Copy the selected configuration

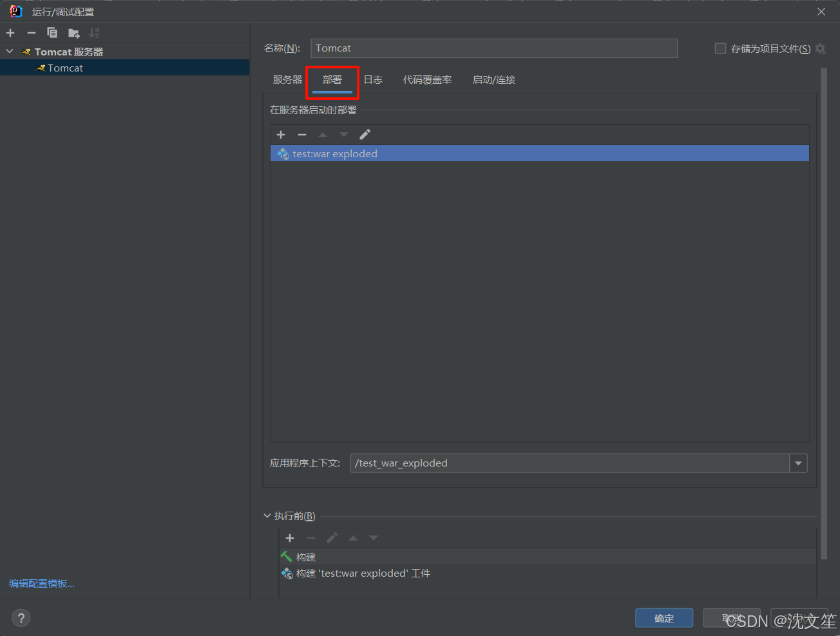coord(52,33)
